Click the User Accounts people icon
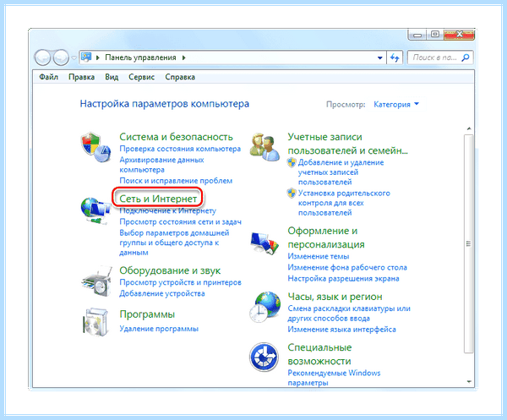The height and width of the screenshot is (420, 507). 264,147
